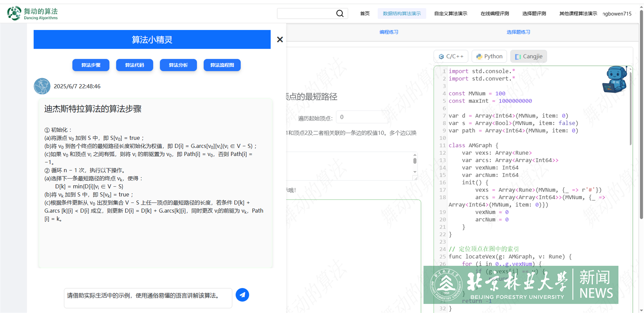Open 算法分析 in the assistant
This screenshot has height=313, width=644.
click(178, 65)
